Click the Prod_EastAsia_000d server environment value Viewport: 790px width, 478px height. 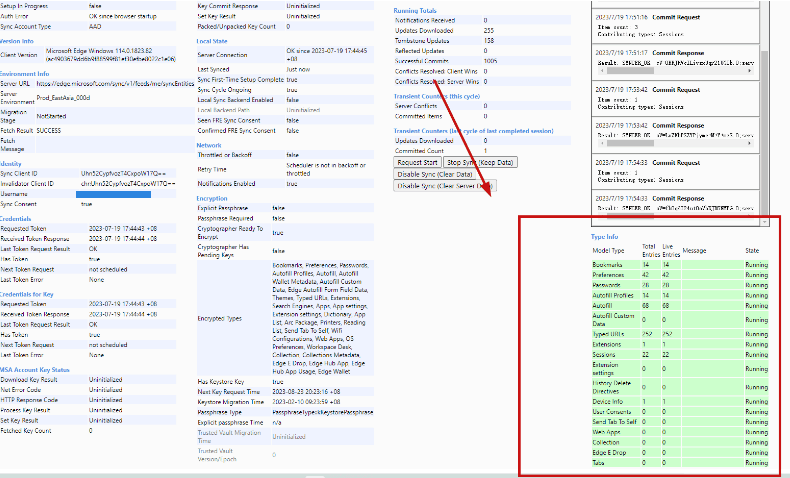pos(63,98)
